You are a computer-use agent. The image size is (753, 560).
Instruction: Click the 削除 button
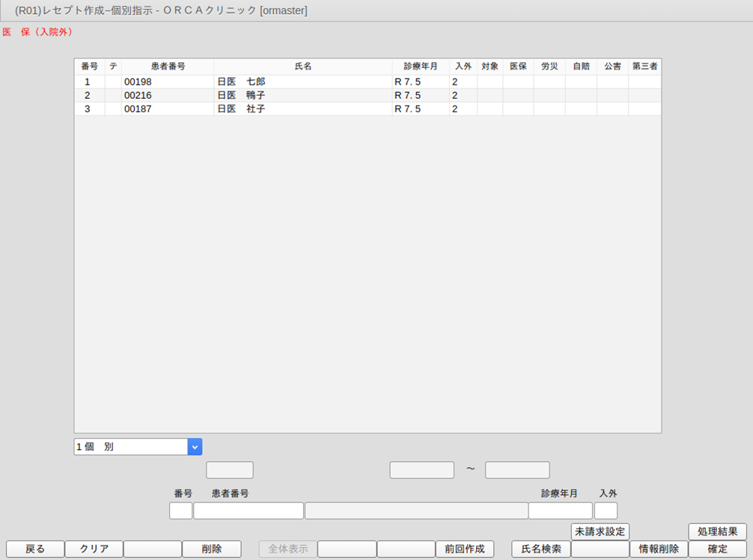pos(212,549)
